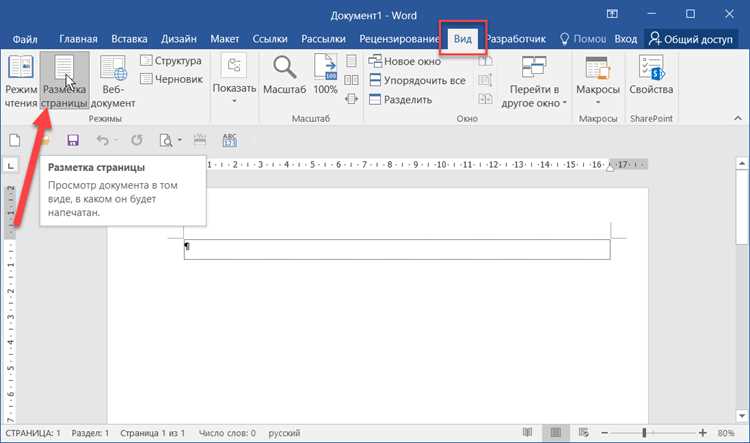
Task: Open the Вид ribbon tab
Action: pos(463,39)
